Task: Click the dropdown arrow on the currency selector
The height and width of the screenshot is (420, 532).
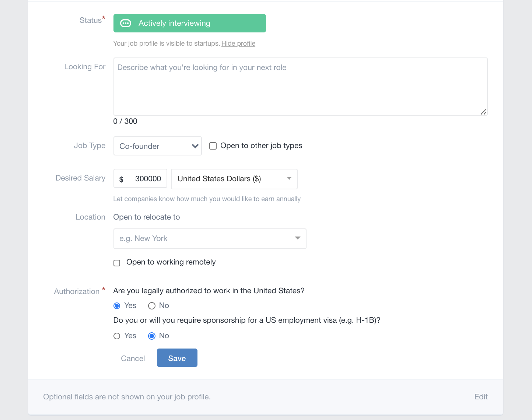Action: point(289,179)
